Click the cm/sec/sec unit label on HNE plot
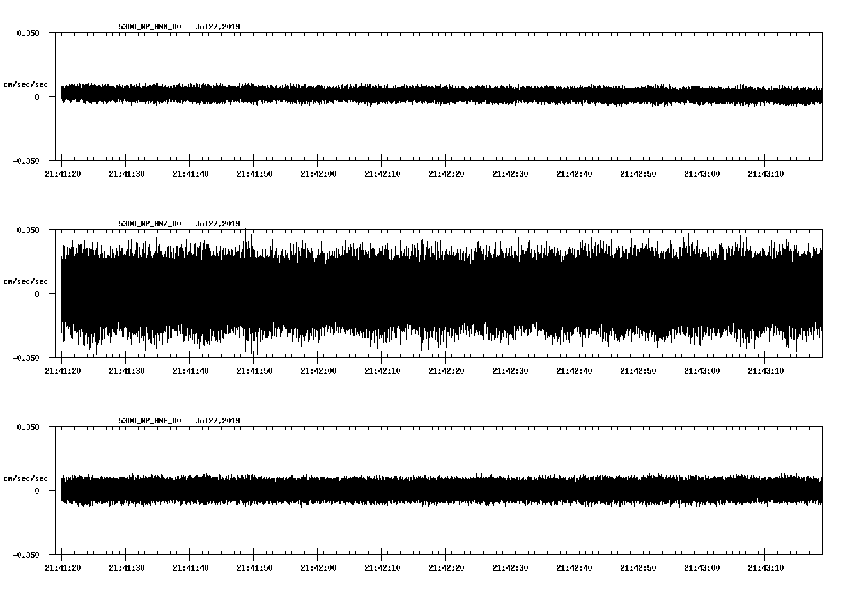 point(26,478)
